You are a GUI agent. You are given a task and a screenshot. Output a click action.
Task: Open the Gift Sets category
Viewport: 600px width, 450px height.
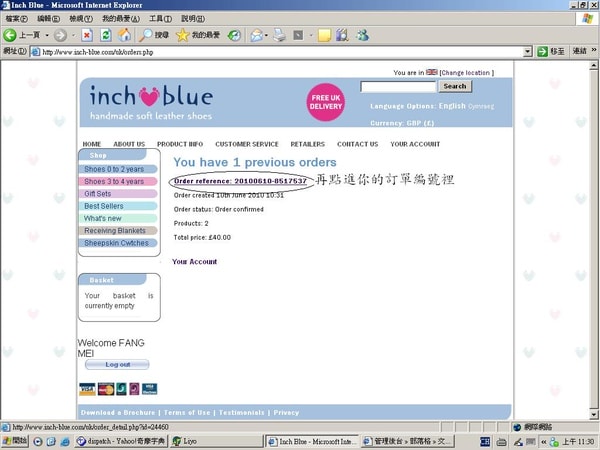(118, 194)
